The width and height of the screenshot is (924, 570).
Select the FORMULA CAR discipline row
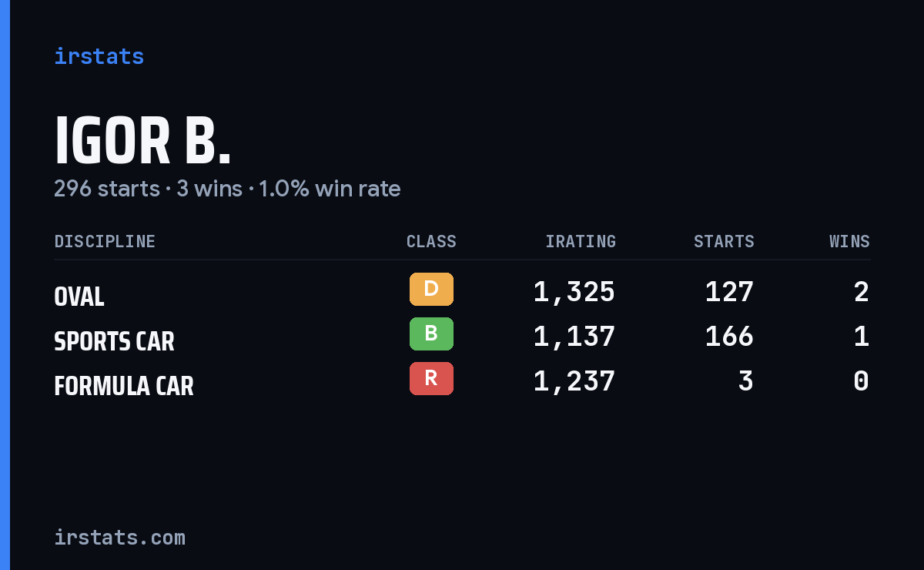pyautogui.click(x=462, y=381)
